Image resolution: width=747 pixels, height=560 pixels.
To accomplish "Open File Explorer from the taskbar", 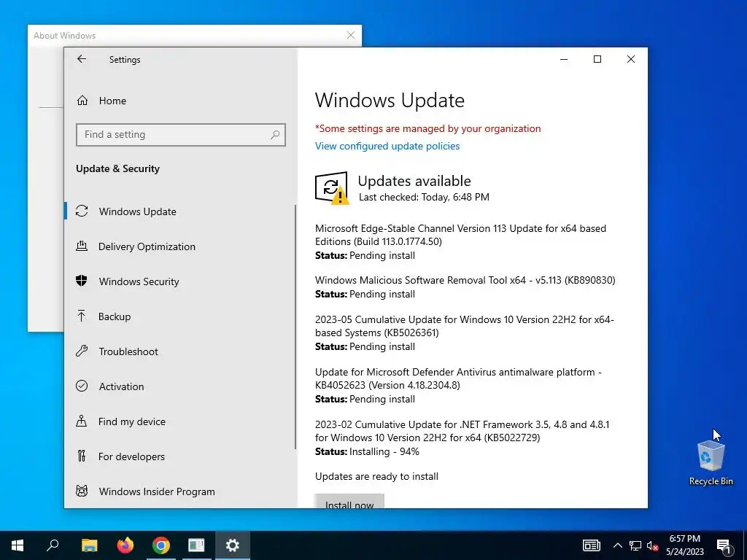I will [x=89, y=545].
